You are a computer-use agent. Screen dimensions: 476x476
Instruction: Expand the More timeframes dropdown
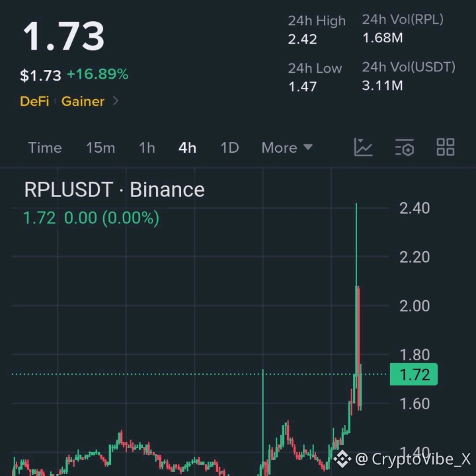287,148
